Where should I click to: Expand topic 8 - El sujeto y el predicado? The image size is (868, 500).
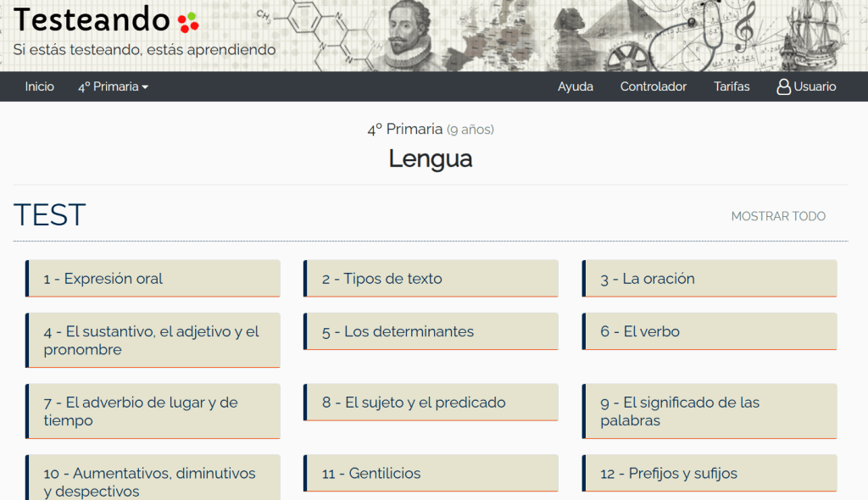click(x=431, y=403)
